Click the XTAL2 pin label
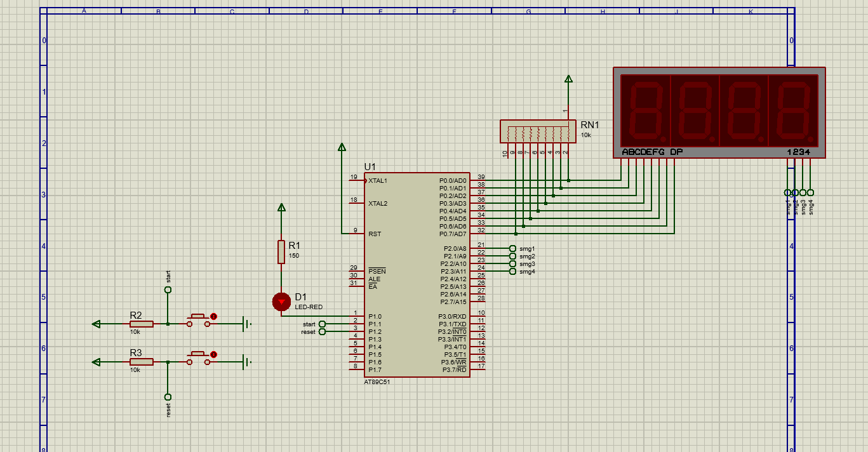 [x=377, y=204]
